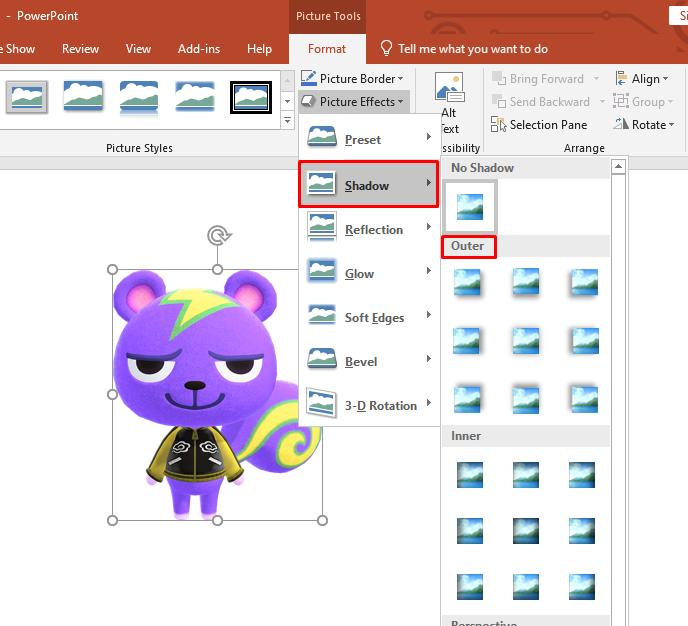
Task: Apply center inner shadow preset
Action: click(x=526, y=531)
